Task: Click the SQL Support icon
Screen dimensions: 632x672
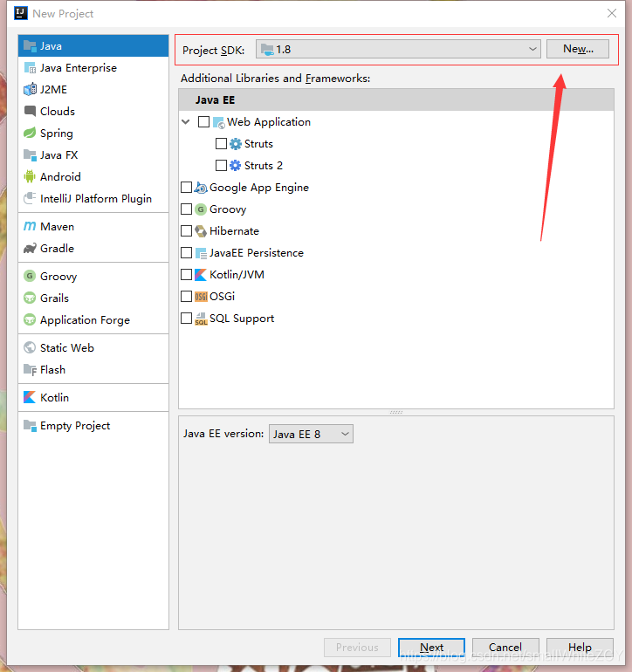Action: (x=201, y=319)
